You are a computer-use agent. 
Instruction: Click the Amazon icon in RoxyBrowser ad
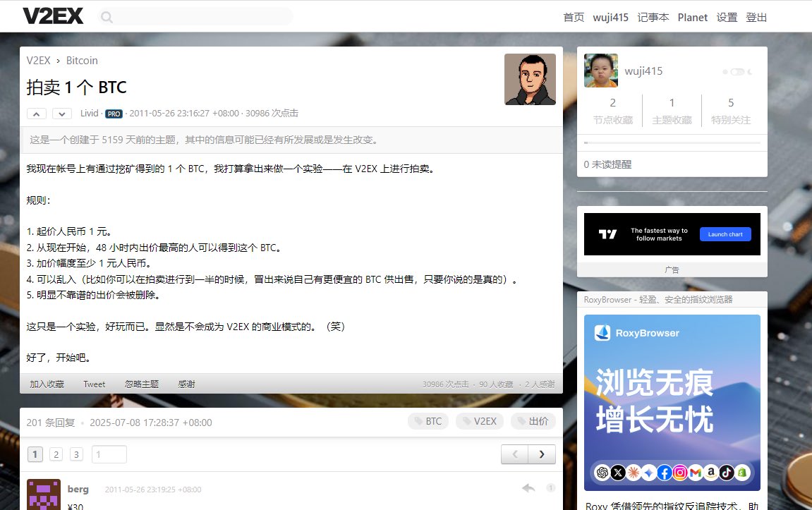[x=711, y=472]
